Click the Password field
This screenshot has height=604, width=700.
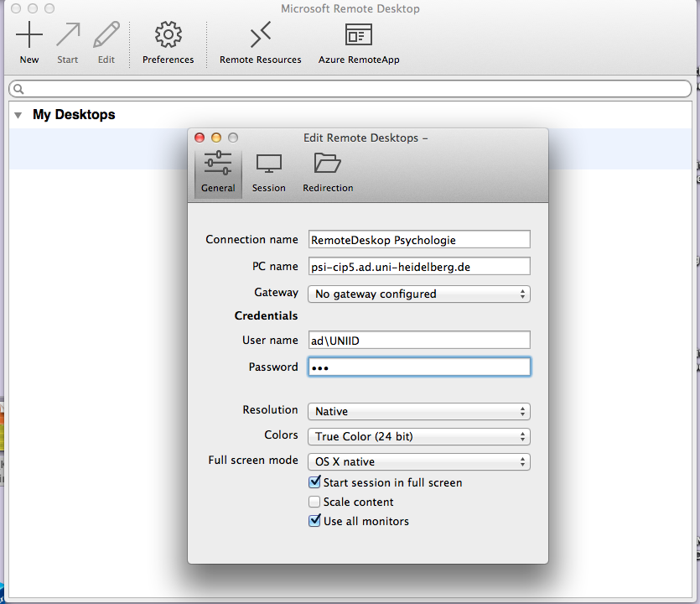click(419, 367)
